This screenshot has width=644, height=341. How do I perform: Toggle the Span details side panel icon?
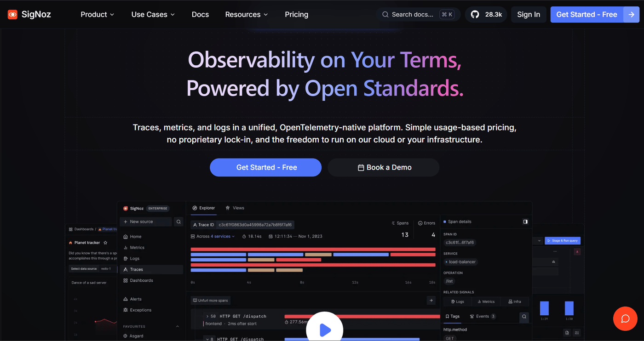click(525, 222)
